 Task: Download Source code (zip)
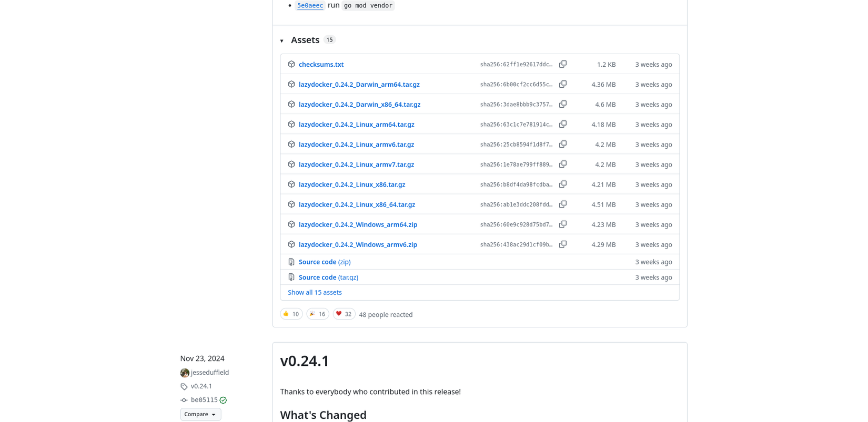pyautogui.click(x=324, y=262)
